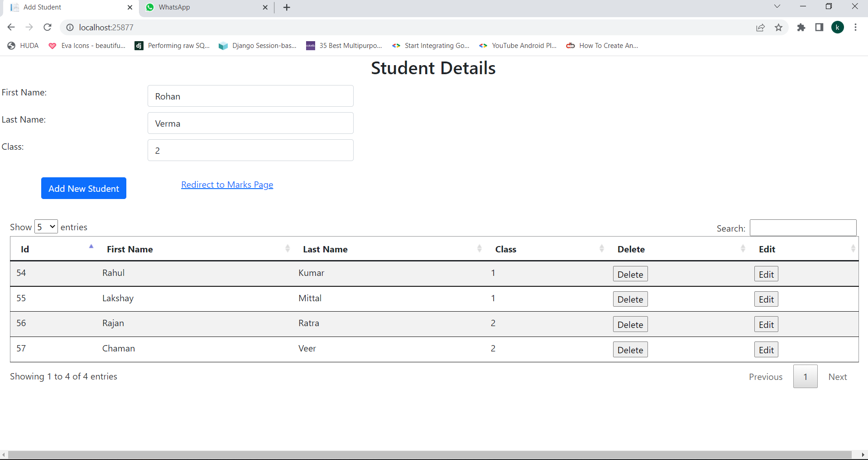Open the YouTube Android Player bookmark
868x460 pixels.
pos(518,46)
